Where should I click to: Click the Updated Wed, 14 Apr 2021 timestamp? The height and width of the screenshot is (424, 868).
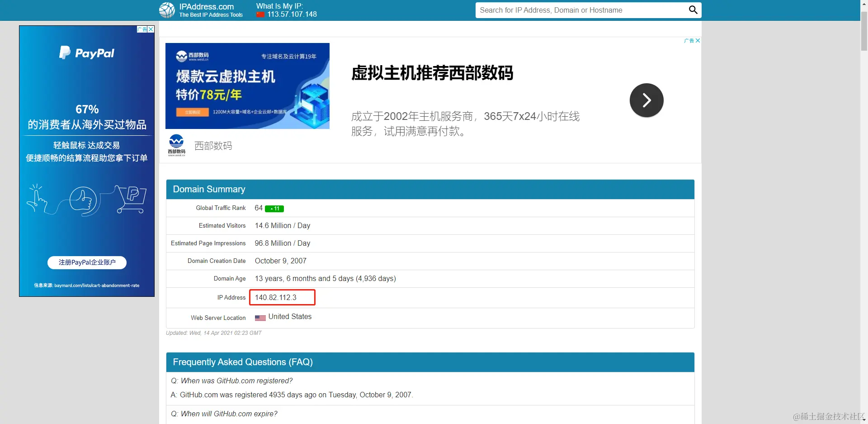[214, 333]
